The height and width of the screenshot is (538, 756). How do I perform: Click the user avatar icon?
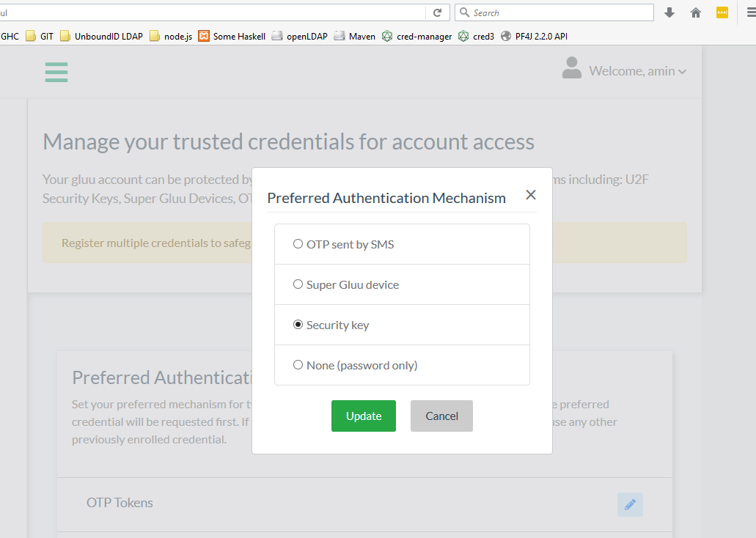(571, 68)
